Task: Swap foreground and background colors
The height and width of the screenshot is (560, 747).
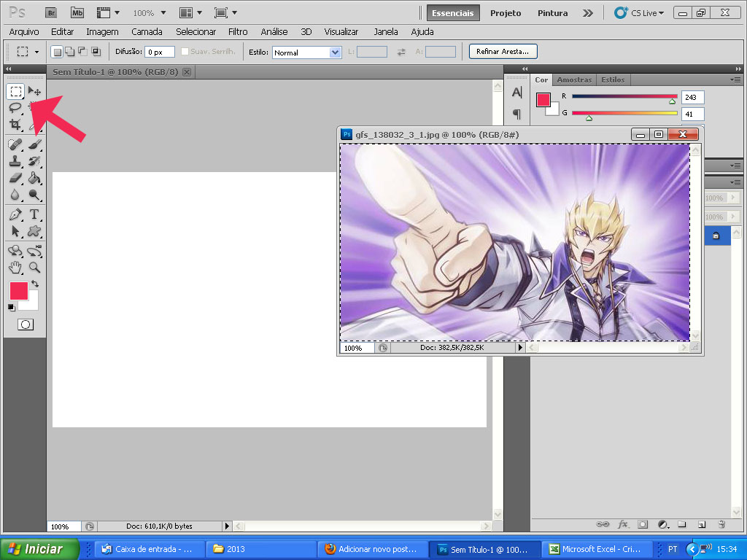Action: pyautogui.click(x=35, y=284)
